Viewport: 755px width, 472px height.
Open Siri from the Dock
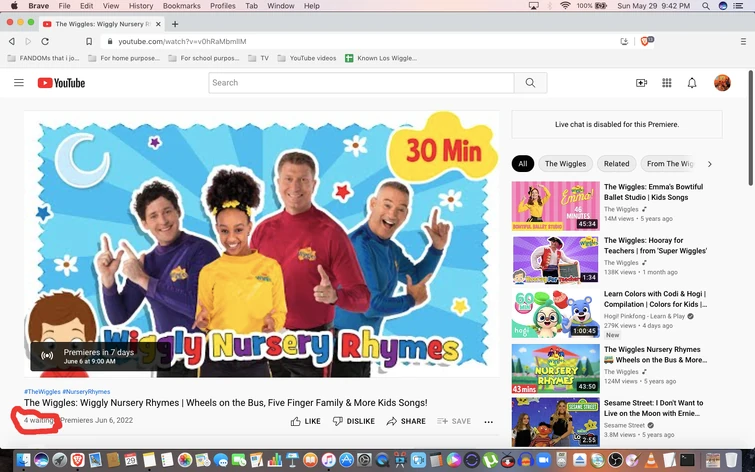(x=41, y=460)
